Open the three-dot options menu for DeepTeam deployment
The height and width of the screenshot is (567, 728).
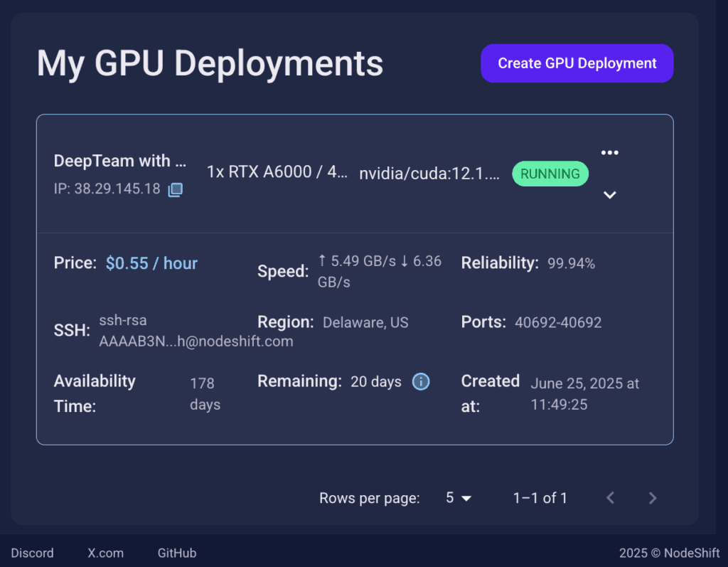pyautogui.click(x=609, y=152)
